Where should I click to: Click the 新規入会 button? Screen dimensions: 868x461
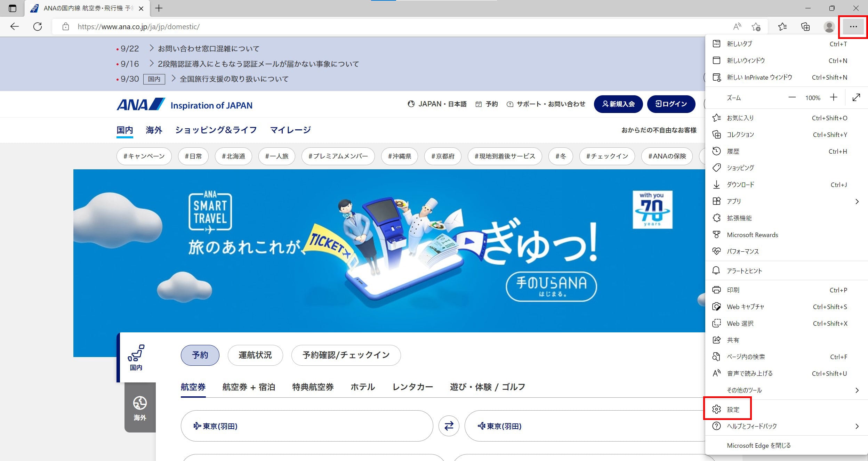619,104
